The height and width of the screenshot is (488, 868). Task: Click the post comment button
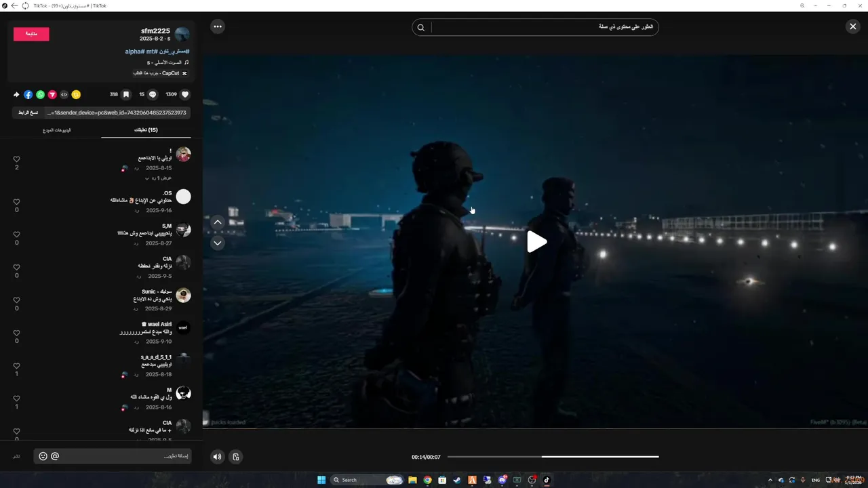(x=16, y=456)
